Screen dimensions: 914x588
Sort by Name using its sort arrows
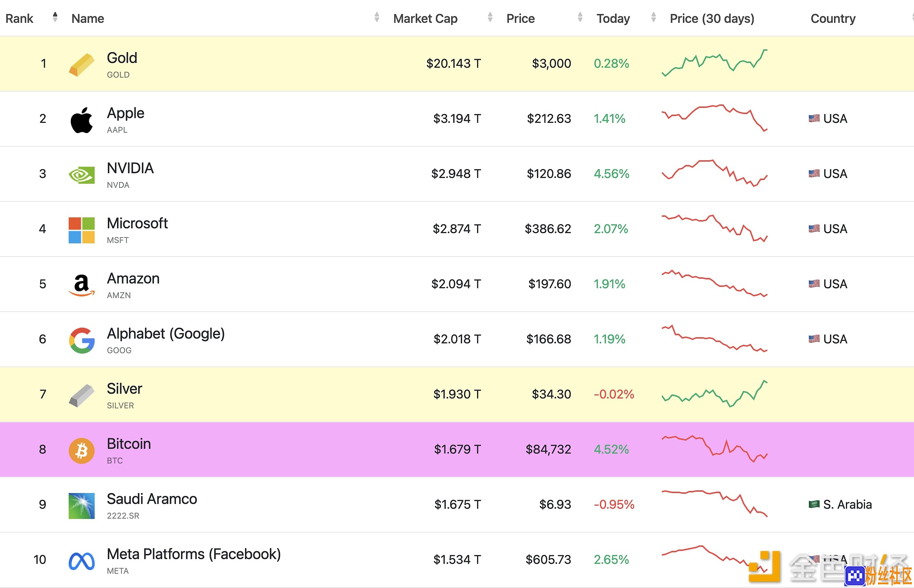coord(376,17)
